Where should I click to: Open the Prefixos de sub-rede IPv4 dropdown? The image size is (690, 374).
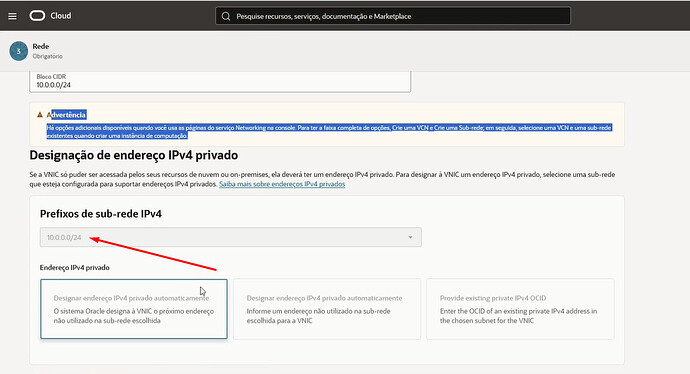[231, 237]
